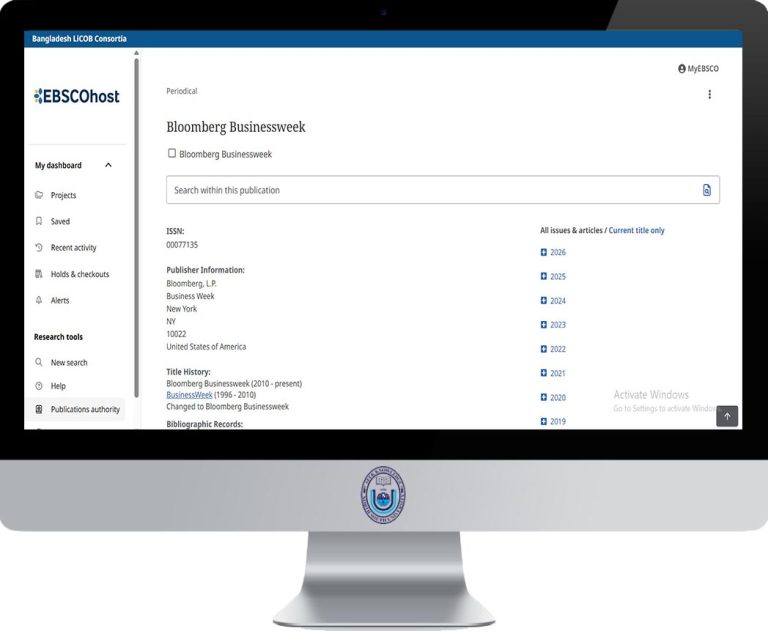The width and height of the screenshot is (768, 642).
Task: Open Alerts in the sidebar
Action: pyautogui.click(x=60, y=301)
